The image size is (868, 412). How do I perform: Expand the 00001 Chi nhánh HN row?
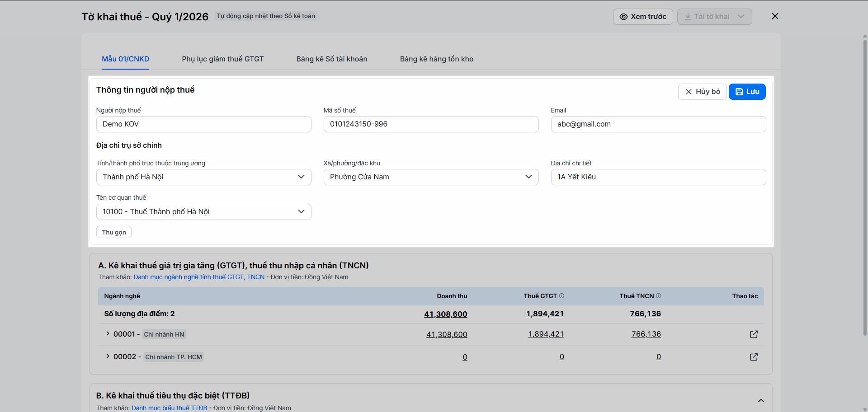tap(108, 334)
